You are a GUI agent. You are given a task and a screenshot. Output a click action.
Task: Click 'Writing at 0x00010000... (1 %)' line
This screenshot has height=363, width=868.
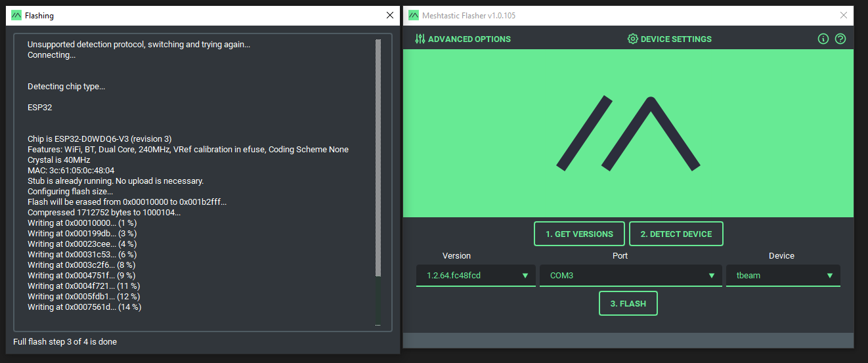[x=82, y=223]
